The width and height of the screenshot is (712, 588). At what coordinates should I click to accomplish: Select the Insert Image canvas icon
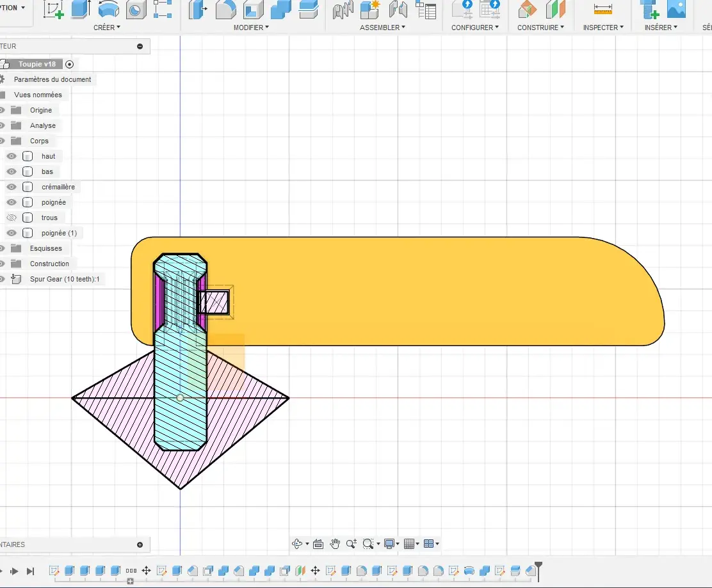(676, 9)
